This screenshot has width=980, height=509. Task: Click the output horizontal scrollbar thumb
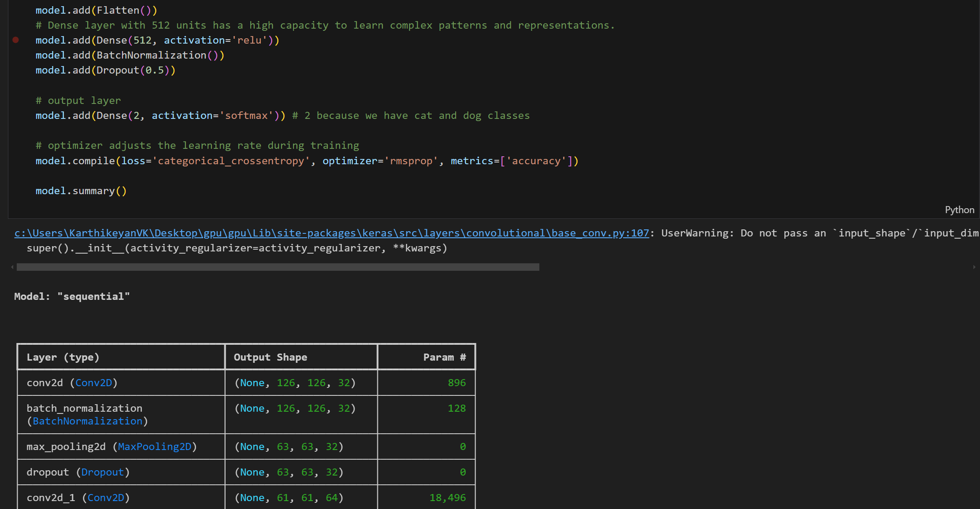coord(278,267)
